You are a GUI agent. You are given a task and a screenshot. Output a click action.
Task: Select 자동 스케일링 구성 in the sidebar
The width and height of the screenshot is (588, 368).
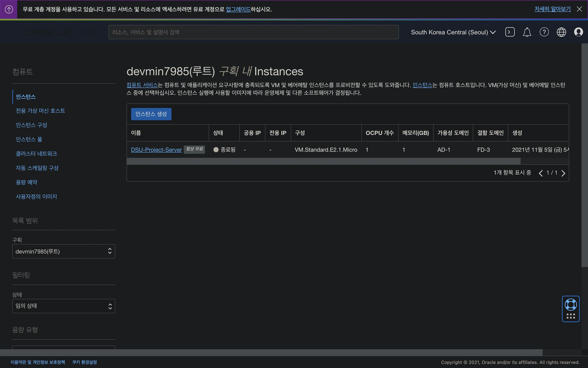(37, 168)
